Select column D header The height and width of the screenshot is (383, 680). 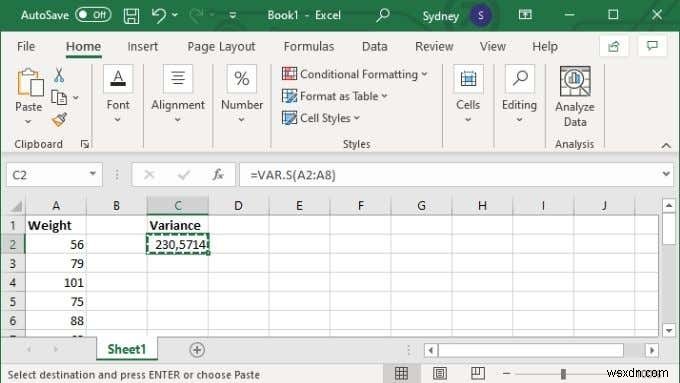tap(239, 206)
